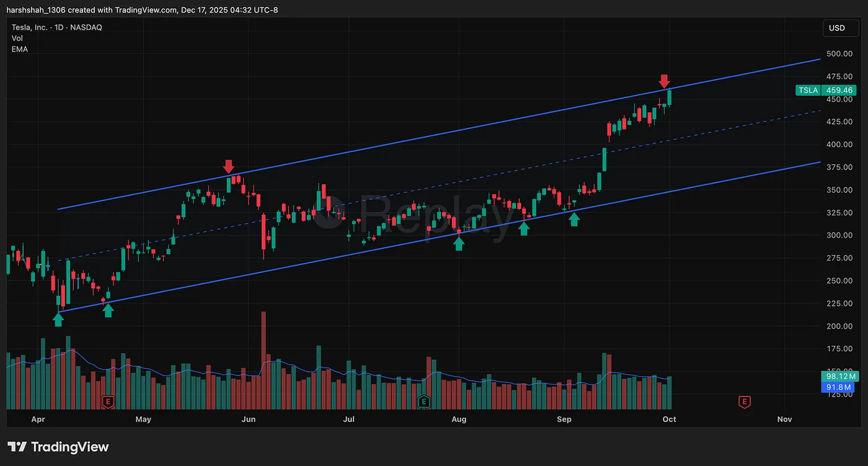Screen dimensions: 868x466
Task: Click the 250.00 price axis label
Action: point(839,281)
